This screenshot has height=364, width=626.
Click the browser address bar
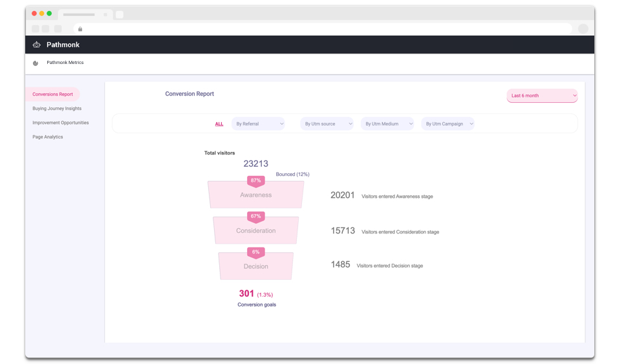coord(323,29)
